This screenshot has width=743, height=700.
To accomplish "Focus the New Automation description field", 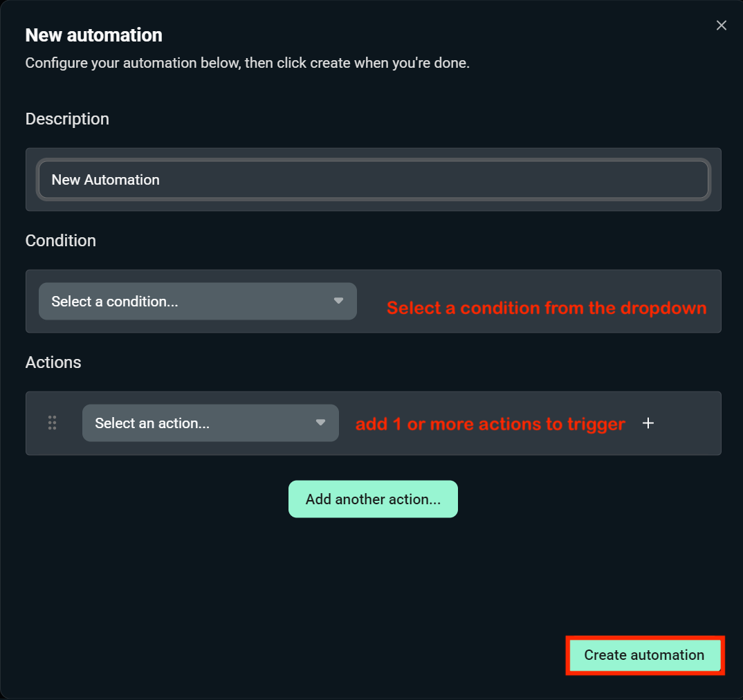I will pyautogui.click(x=374, y=180).
